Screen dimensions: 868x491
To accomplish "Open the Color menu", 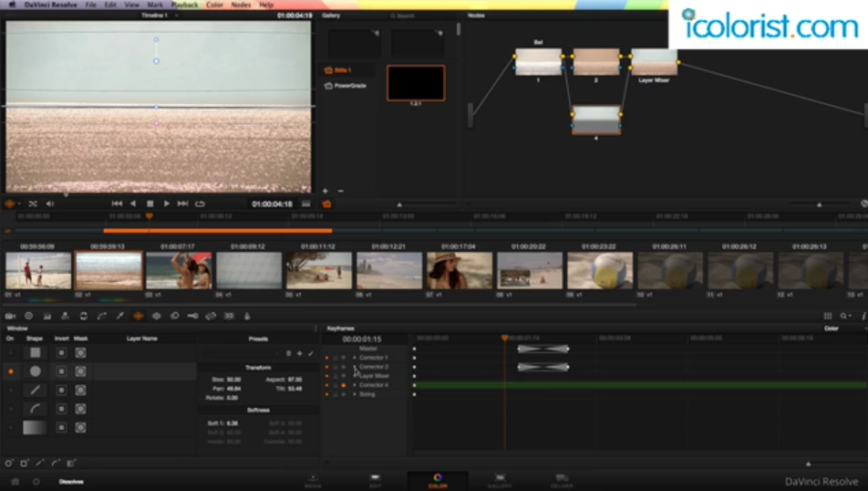I will pyautogui.click(x=214, y=5).
